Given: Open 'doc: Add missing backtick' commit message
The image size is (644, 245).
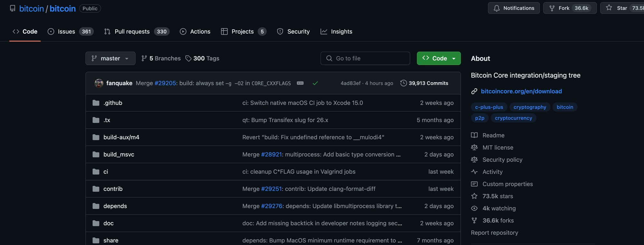Looking at the screenshot, I should click(322, 223).
